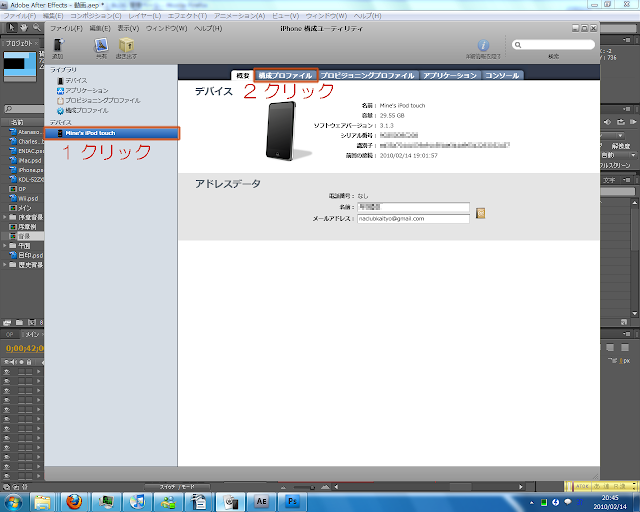Select アプリケーション in library sidebar
Image resolution: width=640 pixels, height=512 pixels.
tap(82, 90)
